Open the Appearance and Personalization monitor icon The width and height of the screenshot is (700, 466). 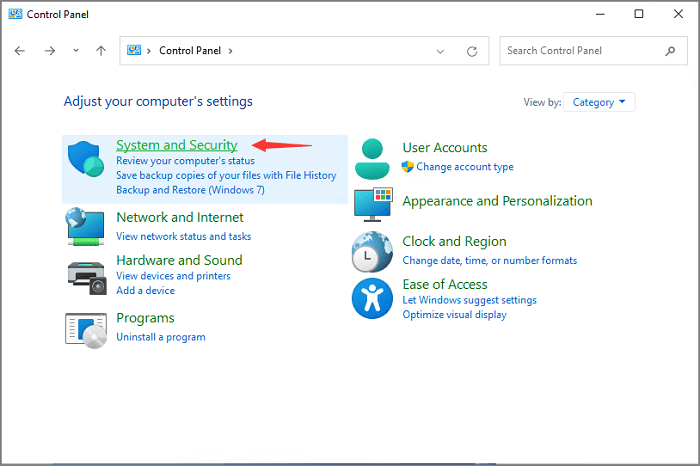click(x=372, y=204)
